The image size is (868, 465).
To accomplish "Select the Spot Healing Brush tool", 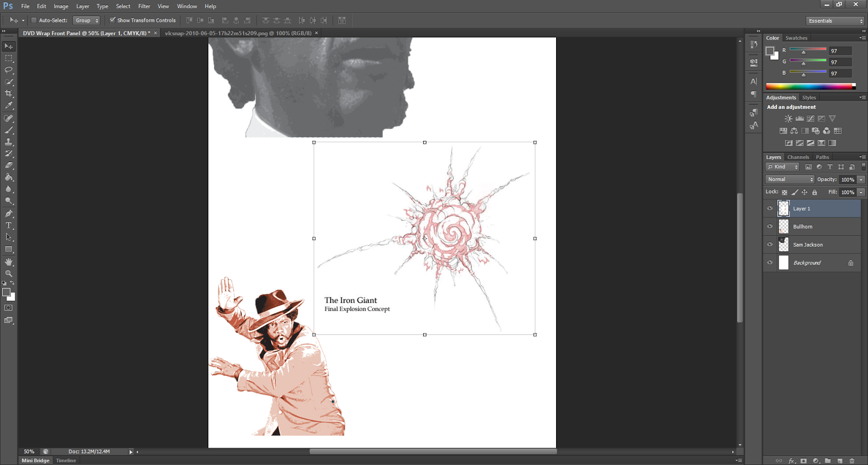I will click(9, 118).
